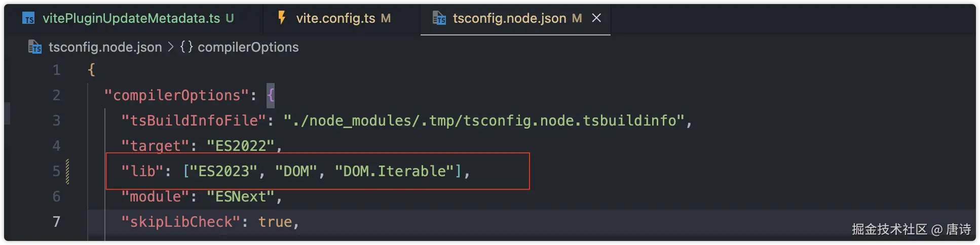Click the TypeScript icon on vitePluginUpdateMetadata.ts tab
Image resolution: width=980 pixels, height=245 pixels.
(x=28, y=19)
